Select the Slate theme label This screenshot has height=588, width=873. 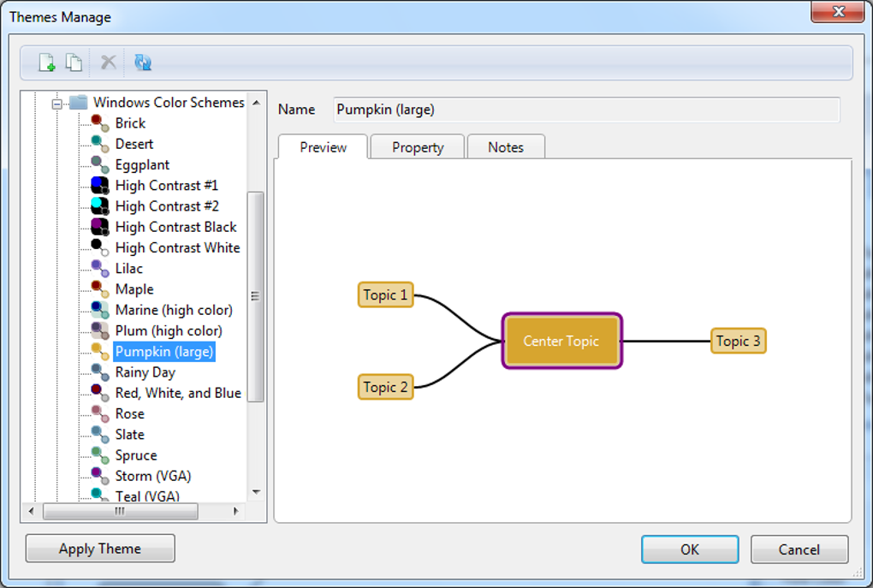point(130,435)
